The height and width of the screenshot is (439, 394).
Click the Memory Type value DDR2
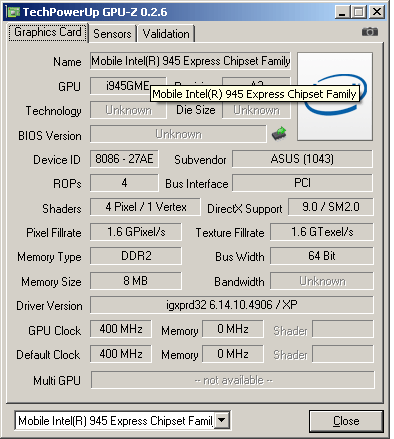point(136,256)
